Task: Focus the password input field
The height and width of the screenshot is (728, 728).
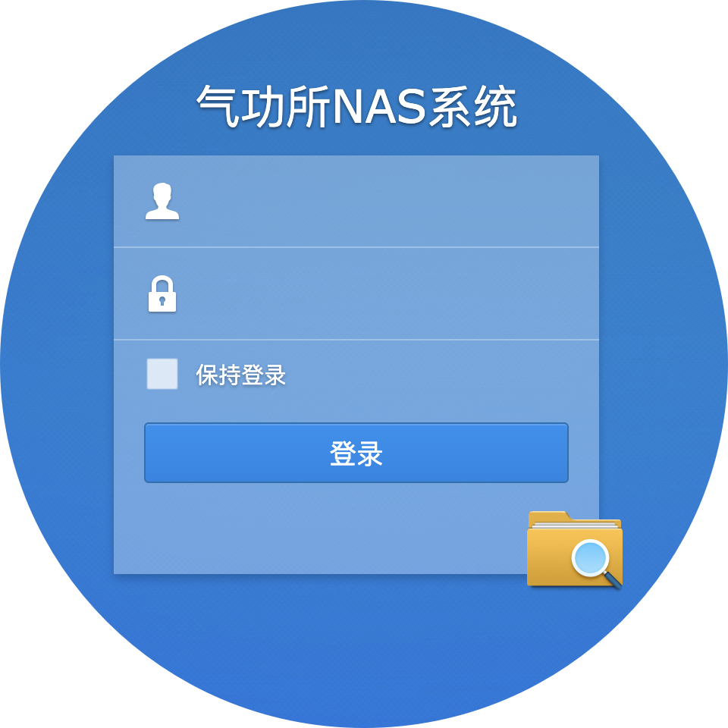Action: pos(356,294)
